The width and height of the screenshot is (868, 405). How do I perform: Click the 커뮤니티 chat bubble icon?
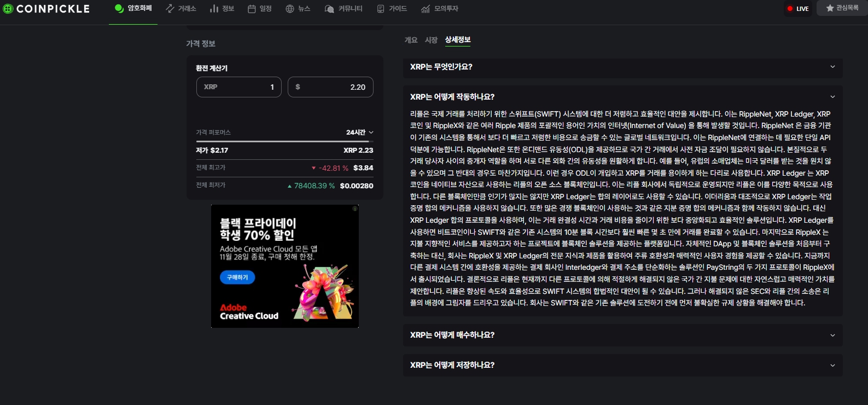(x=329, y=9)
